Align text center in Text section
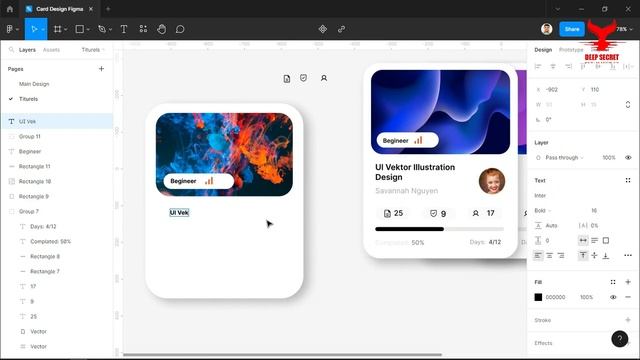 tap(549, 256)
